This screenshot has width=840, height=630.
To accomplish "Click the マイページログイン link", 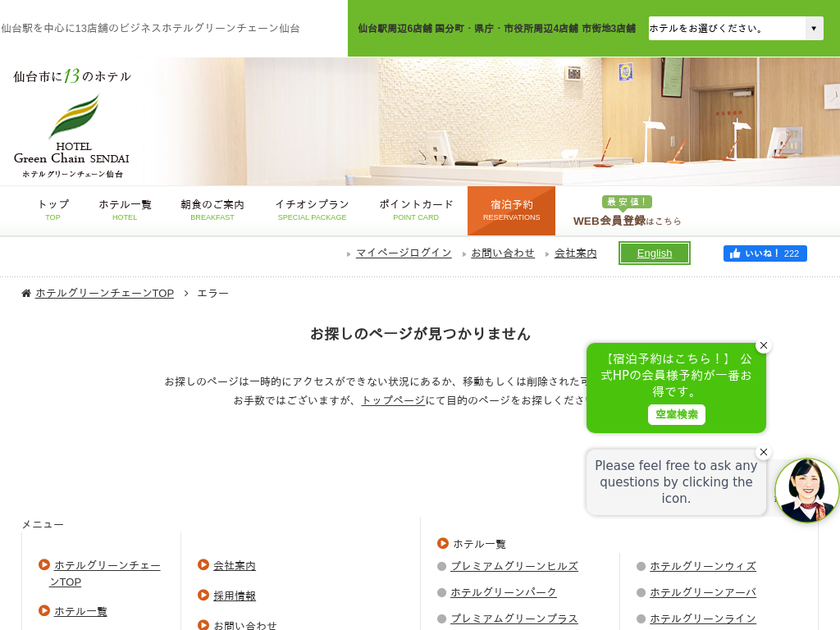I will coord(404,253).
